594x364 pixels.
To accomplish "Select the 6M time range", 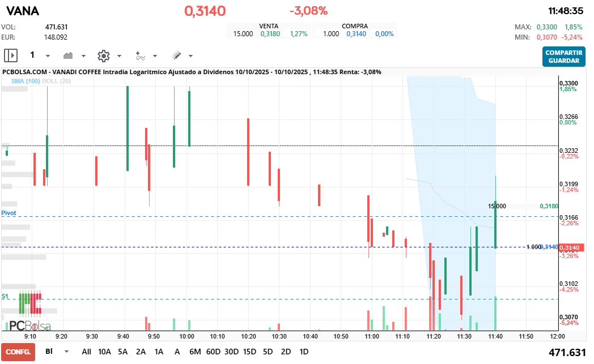I will (195, 352).
